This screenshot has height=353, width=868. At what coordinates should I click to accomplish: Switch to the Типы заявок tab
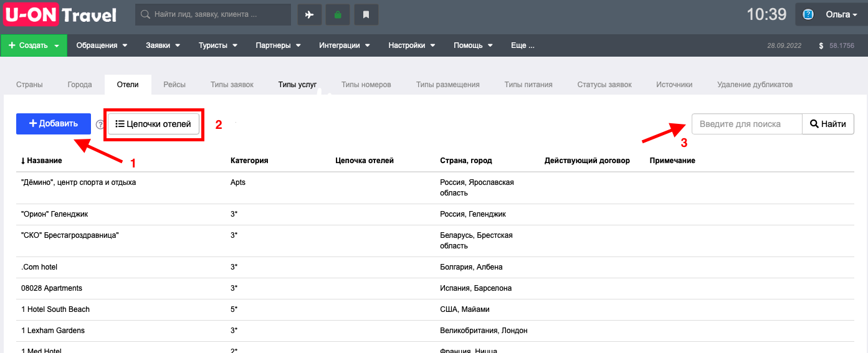(232, 85)
